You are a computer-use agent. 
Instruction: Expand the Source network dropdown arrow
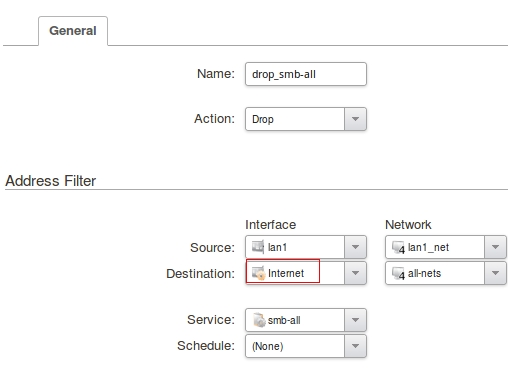(x=495, y=247)
